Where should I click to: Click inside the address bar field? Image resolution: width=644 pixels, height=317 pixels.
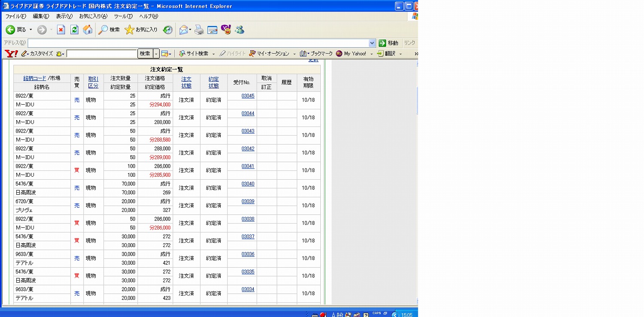coord(198,43)
